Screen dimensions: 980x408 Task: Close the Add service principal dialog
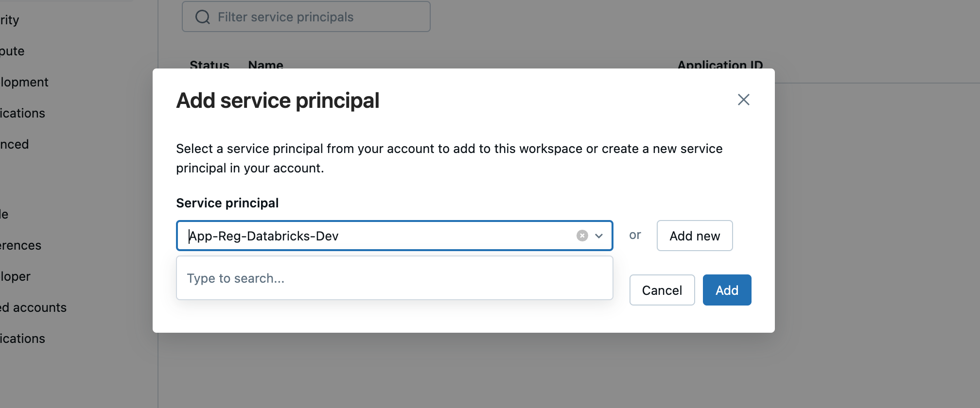tap(743, 100)
